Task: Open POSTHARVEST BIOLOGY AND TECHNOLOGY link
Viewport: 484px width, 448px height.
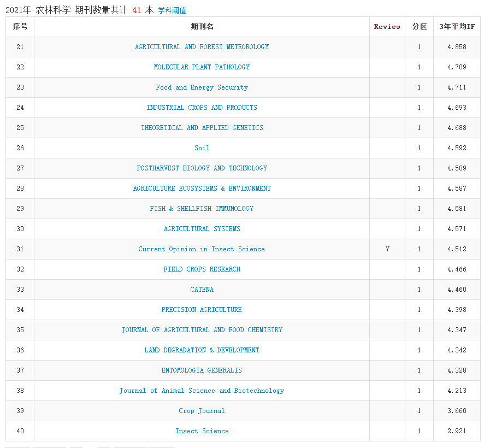Action: click(202, 168)
